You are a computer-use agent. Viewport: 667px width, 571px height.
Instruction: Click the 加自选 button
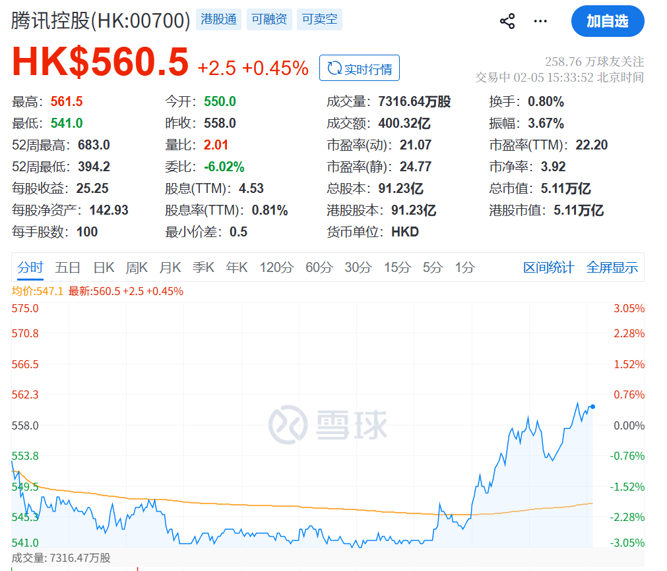(607, 20)
